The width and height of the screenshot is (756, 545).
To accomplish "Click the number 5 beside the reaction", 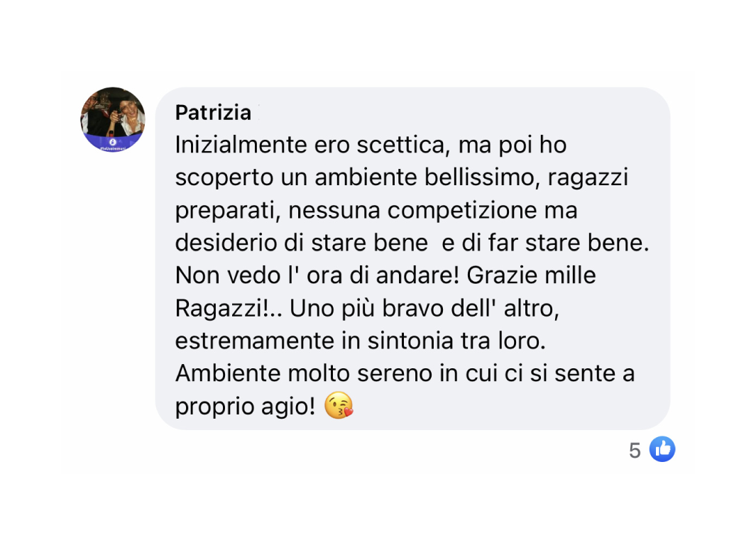I will tap(636, 448).
